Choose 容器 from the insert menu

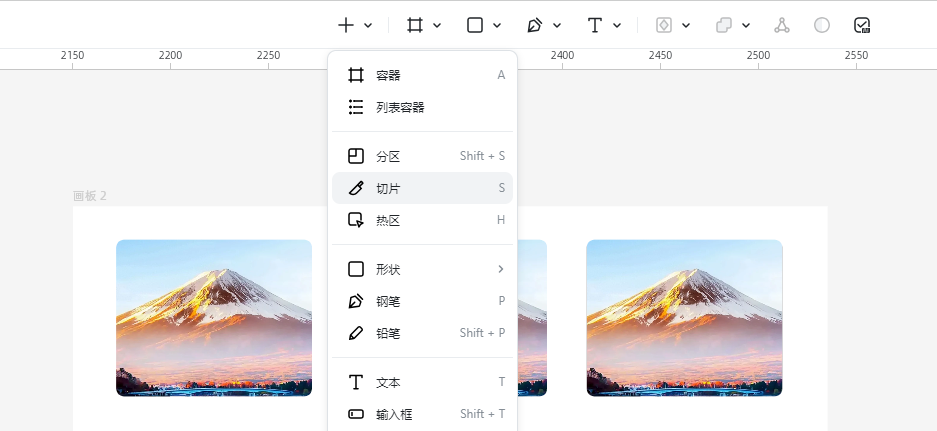(x=422, y=75)
